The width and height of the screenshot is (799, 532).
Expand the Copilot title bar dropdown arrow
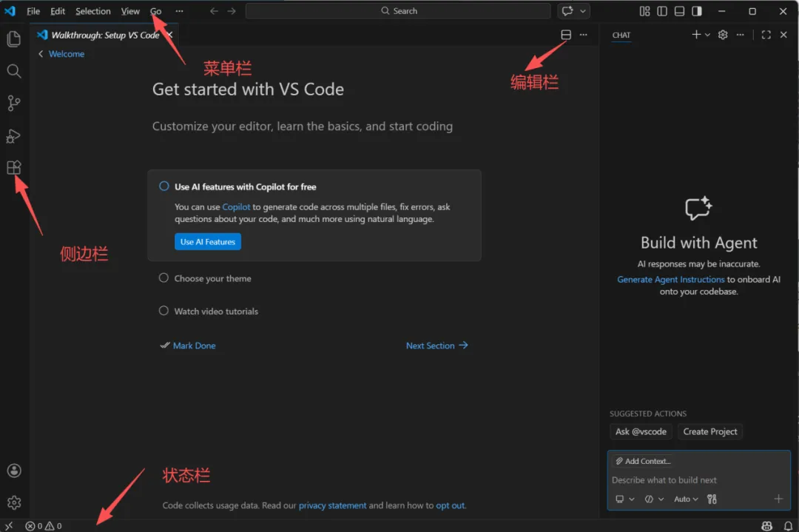coord(583,10)
